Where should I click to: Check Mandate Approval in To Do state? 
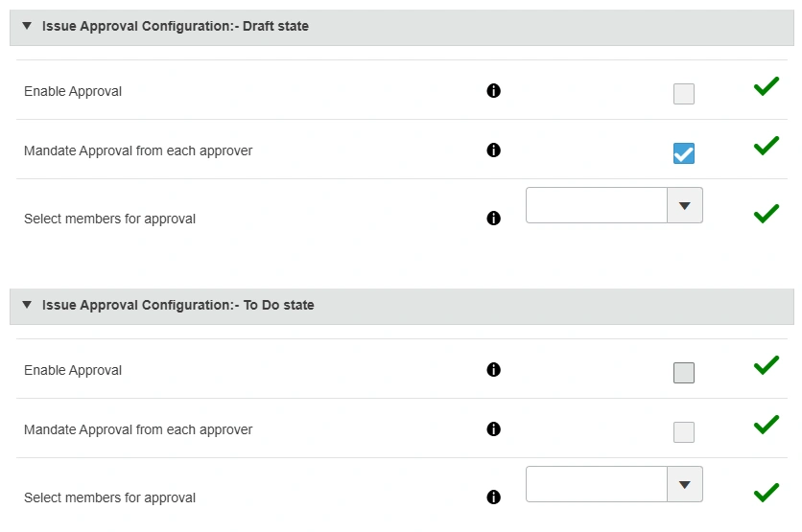(684, 432)
